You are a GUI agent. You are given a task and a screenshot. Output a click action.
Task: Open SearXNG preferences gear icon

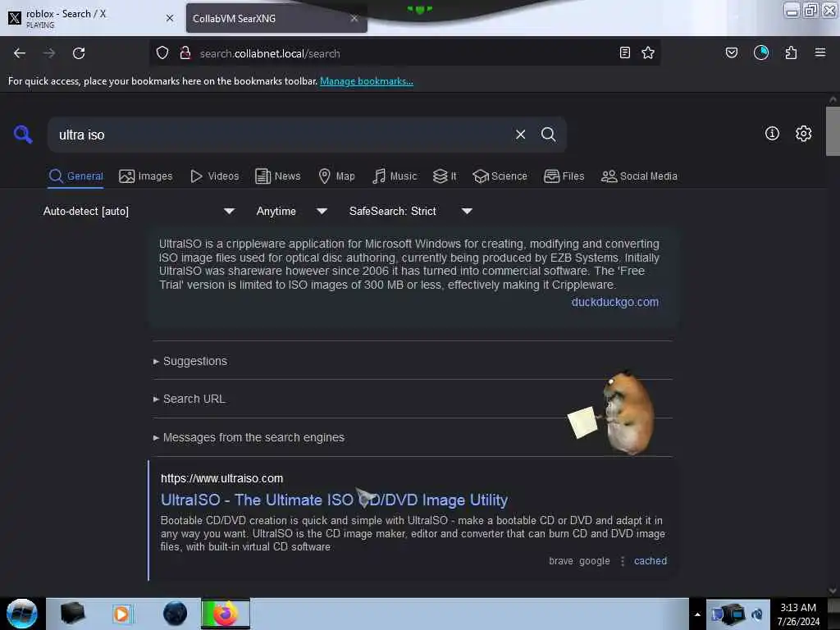point(803,134)
